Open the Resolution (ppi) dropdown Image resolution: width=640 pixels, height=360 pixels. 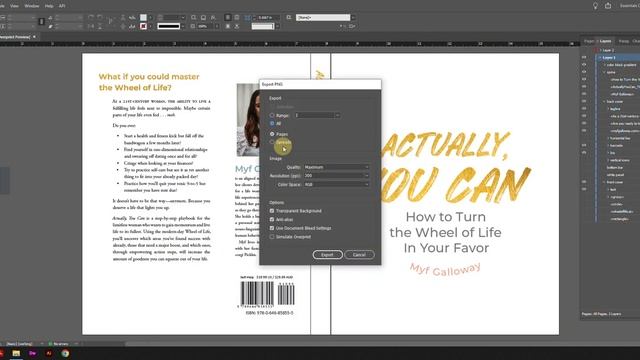tap(337, 176)
